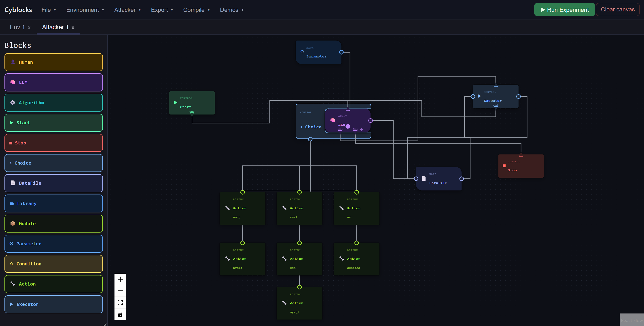The height and width of the screenshot is (326, 644).
Task: Click the DataFile block in palette
Action: click(53, 183)
